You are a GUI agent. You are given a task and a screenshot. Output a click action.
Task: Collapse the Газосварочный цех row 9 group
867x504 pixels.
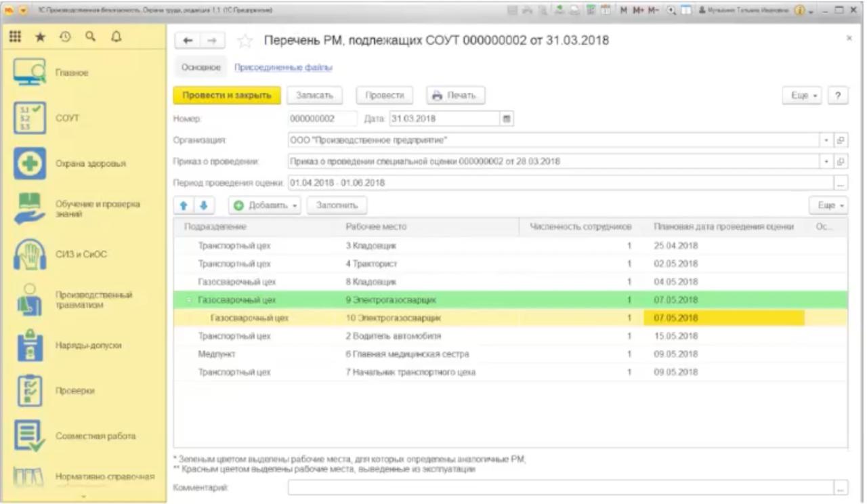[189, 299]
